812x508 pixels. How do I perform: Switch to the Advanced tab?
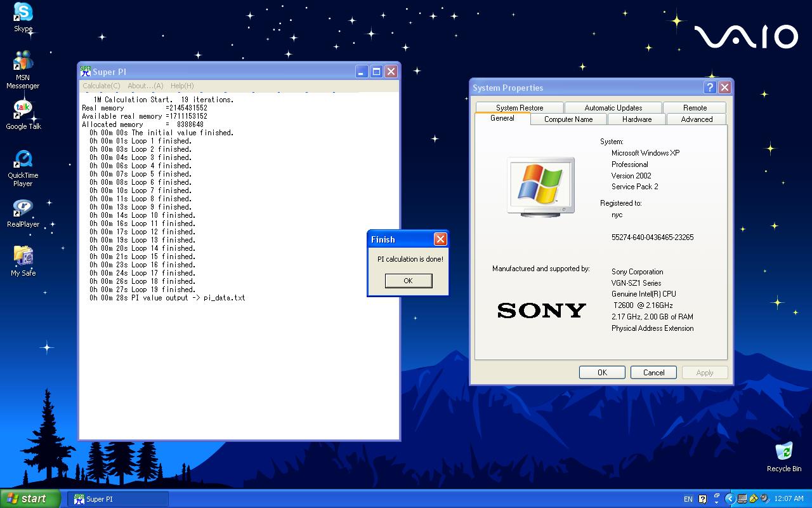pos(697,119)
